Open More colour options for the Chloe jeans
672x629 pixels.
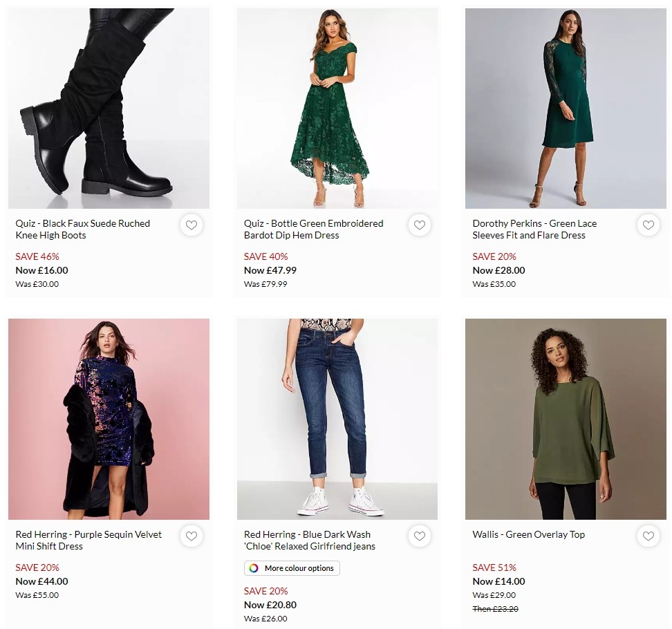point(291,567)
